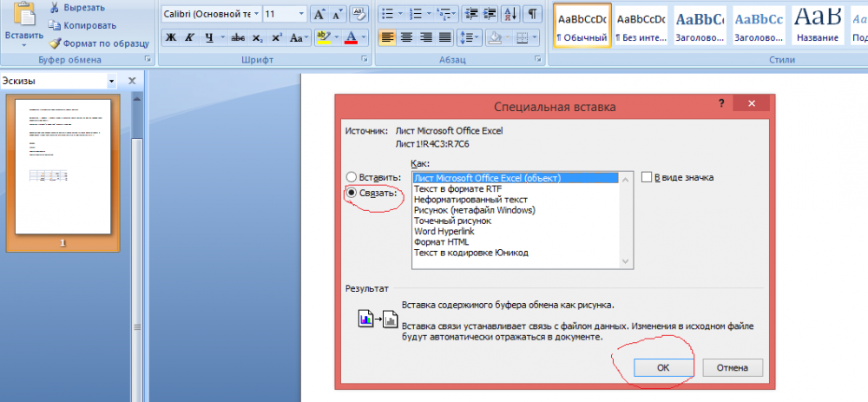Choose Формат HTML in the list

click(x=443, y=241)
